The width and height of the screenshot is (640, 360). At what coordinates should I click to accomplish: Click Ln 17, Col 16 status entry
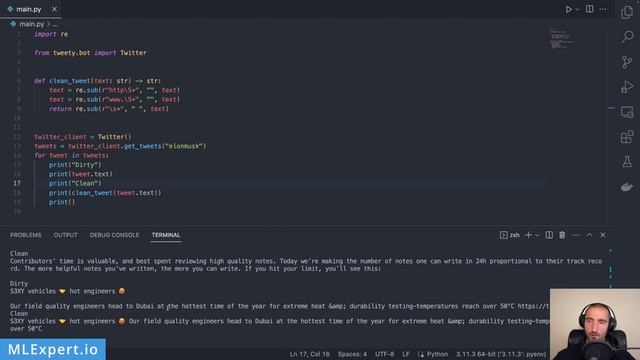pos(309,354)
